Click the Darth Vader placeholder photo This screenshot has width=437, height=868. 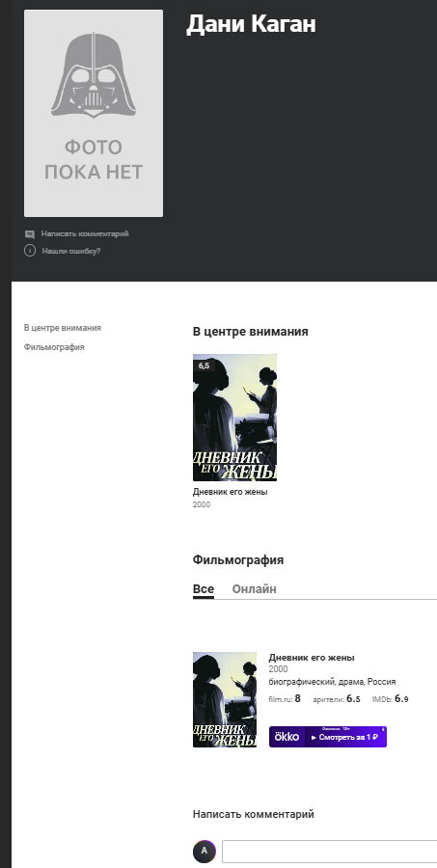tap(93, 113)
